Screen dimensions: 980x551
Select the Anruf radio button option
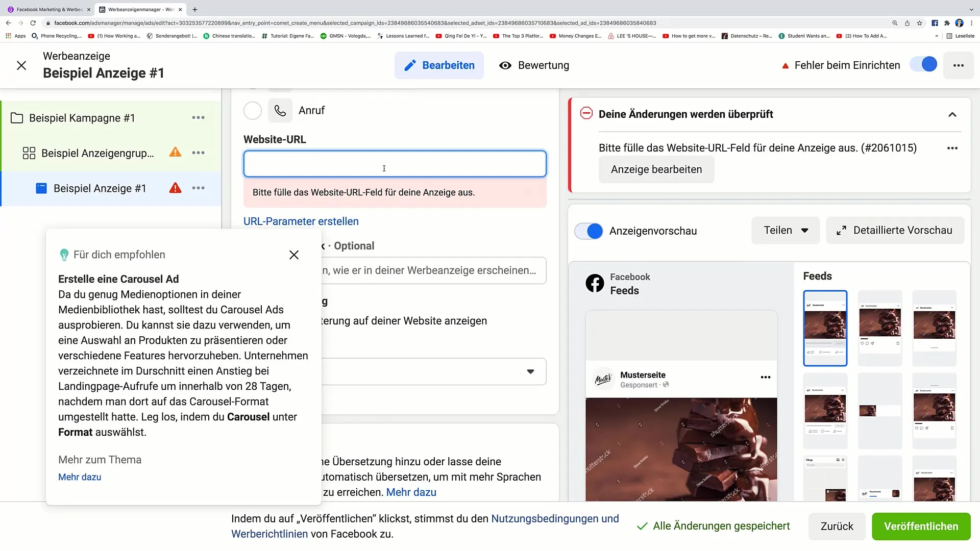pyautogui.click(x=253, y=110)
